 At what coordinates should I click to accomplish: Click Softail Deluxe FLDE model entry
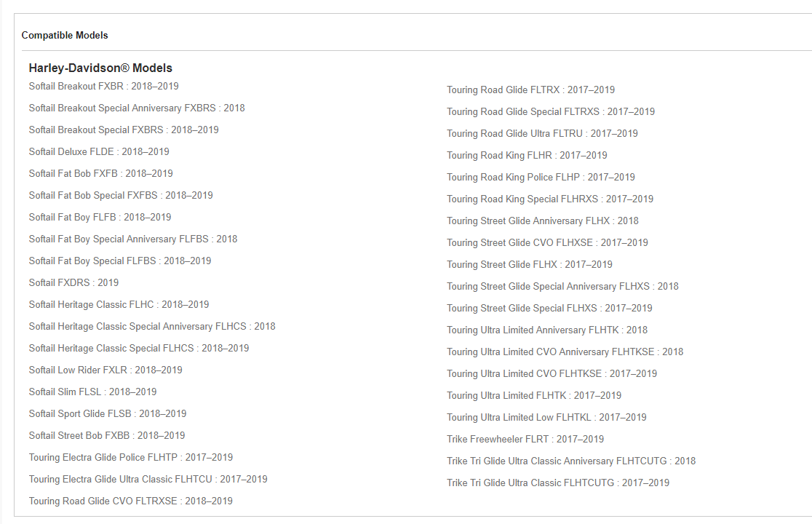(99, 151)
